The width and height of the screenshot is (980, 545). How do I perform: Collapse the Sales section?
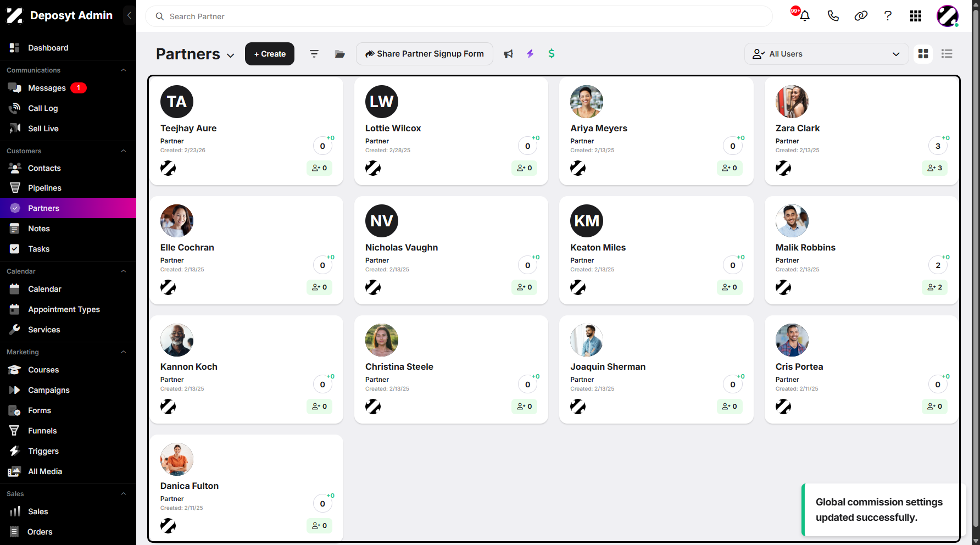pos(124,494)
